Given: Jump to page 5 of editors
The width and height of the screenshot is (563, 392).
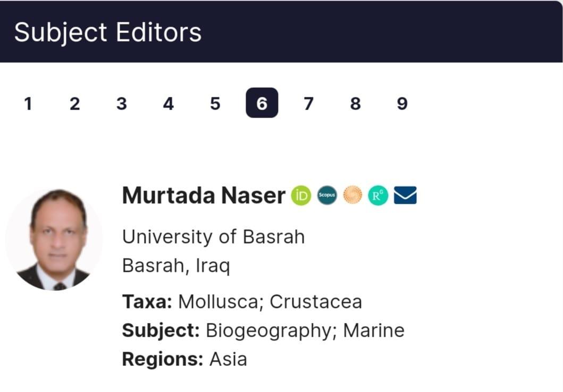Looking at the screenshot, I should click(215, 103).
